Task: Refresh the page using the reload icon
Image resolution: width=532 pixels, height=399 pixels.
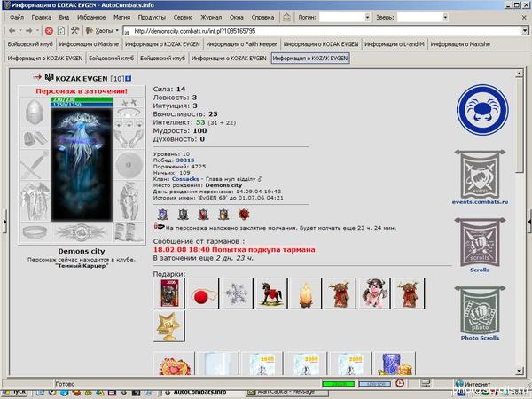Action: pos(61,31)
